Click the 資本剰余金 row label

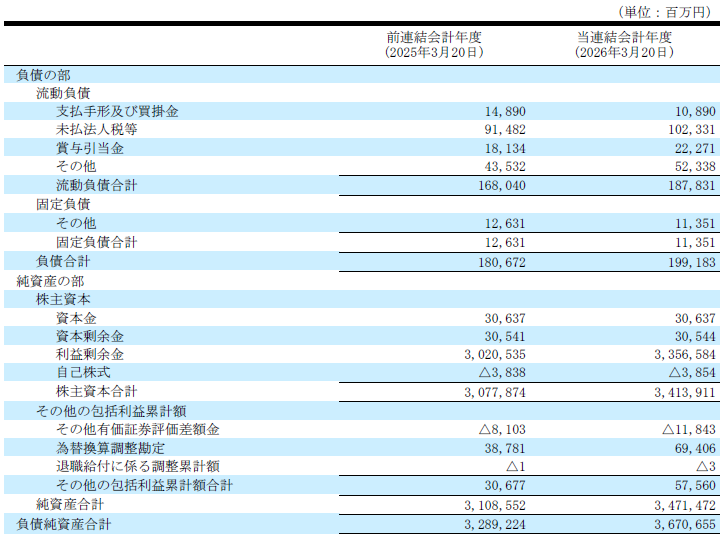click(90, 336)
